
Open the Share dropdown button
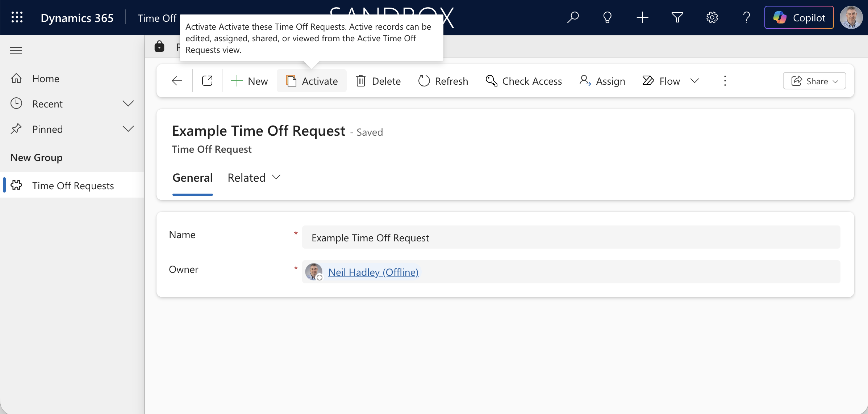[x=814, y=81]
